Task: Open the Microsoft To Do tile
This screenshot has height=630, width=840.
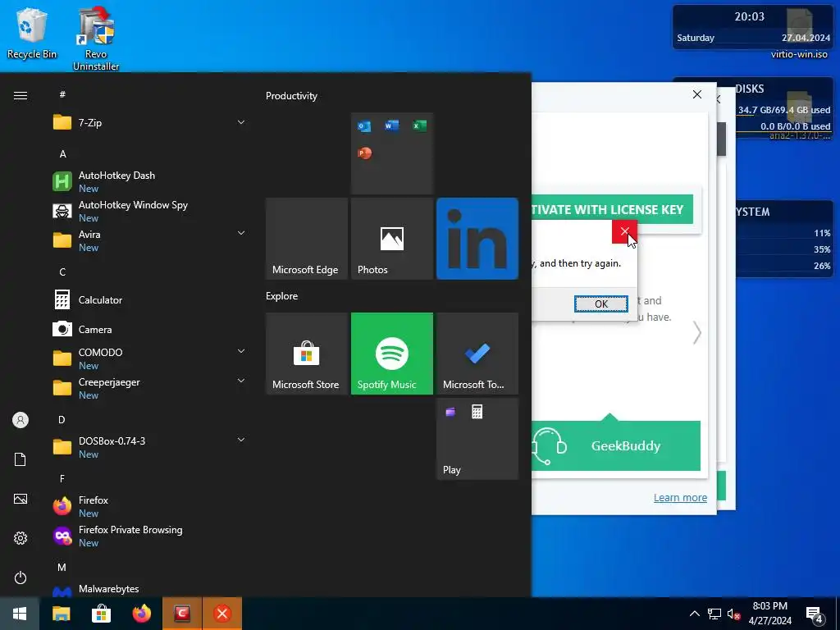Action: pos(477,354)
